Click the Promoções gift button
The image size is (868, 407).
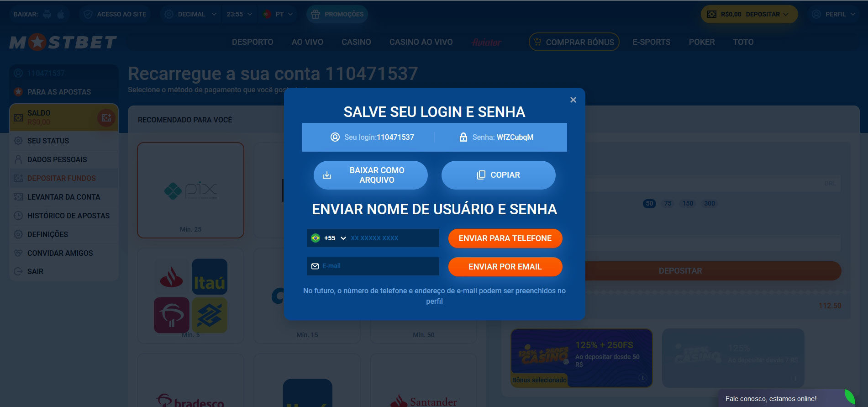pos(337,14)
